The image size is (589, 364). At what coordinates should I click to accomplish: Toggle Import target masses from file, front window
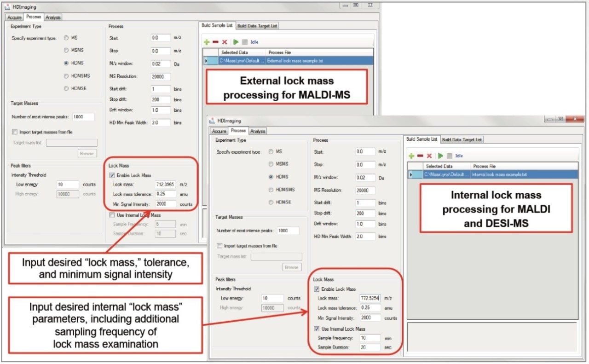(x=219, y=246)
